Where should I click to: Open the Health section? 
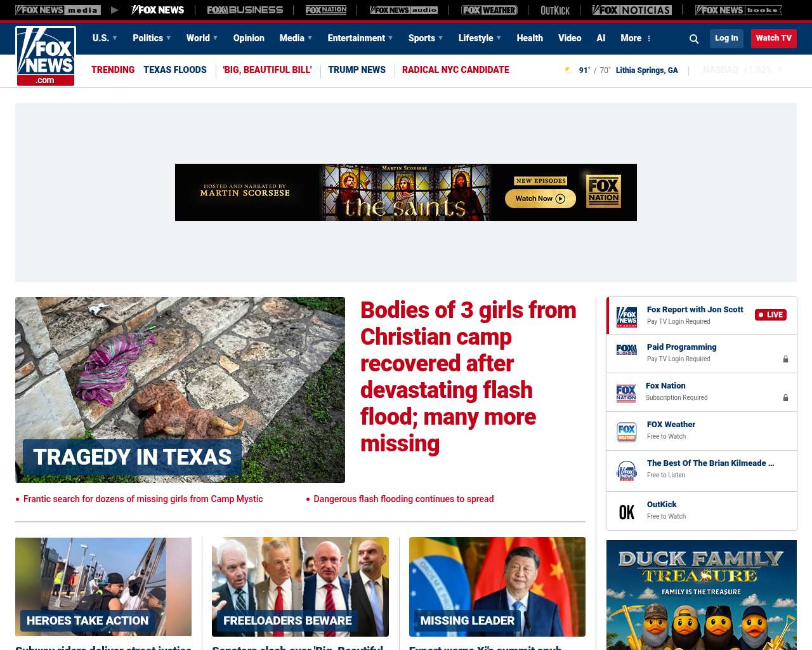[x=530, y=38]
